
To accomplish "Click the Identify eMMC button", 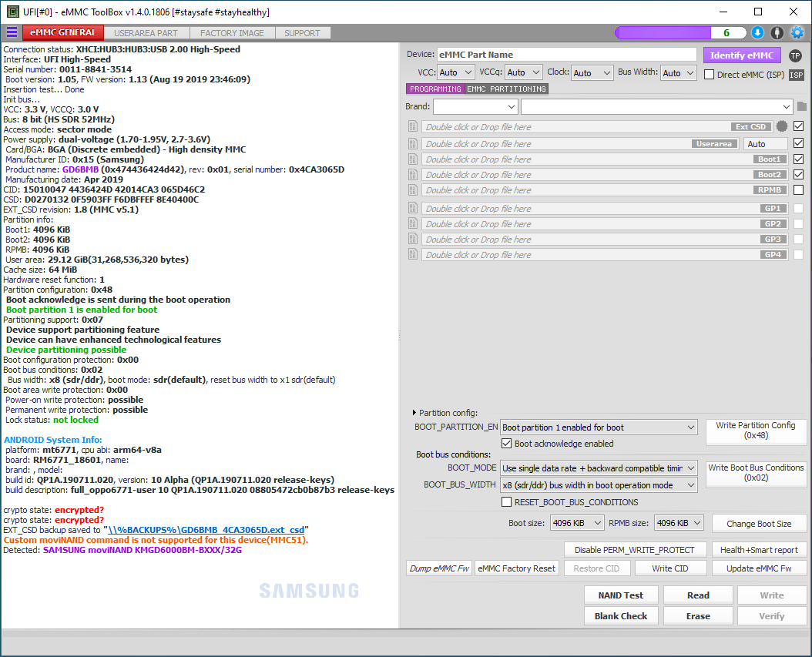I will pyautogui.click(x=742, y=55).
